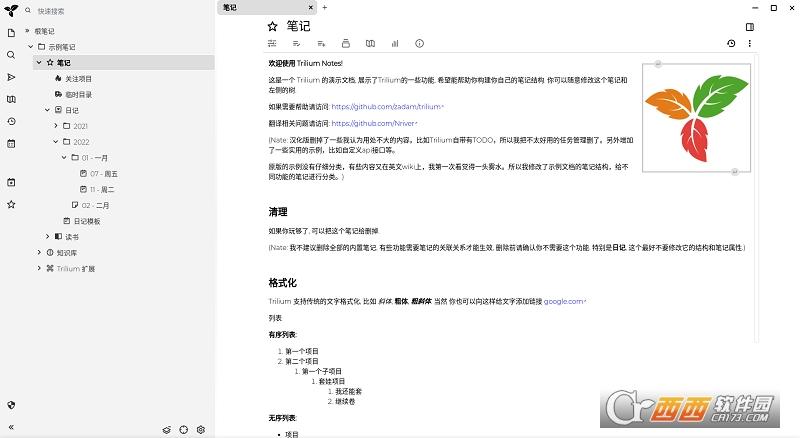Open the note paths ribbon icon

[x=345, y=43]
